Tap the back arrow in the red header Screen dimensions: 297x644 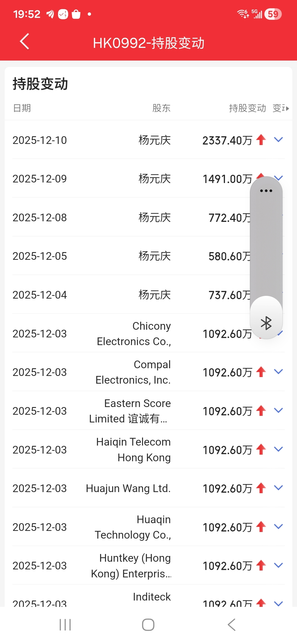point(25,42)
